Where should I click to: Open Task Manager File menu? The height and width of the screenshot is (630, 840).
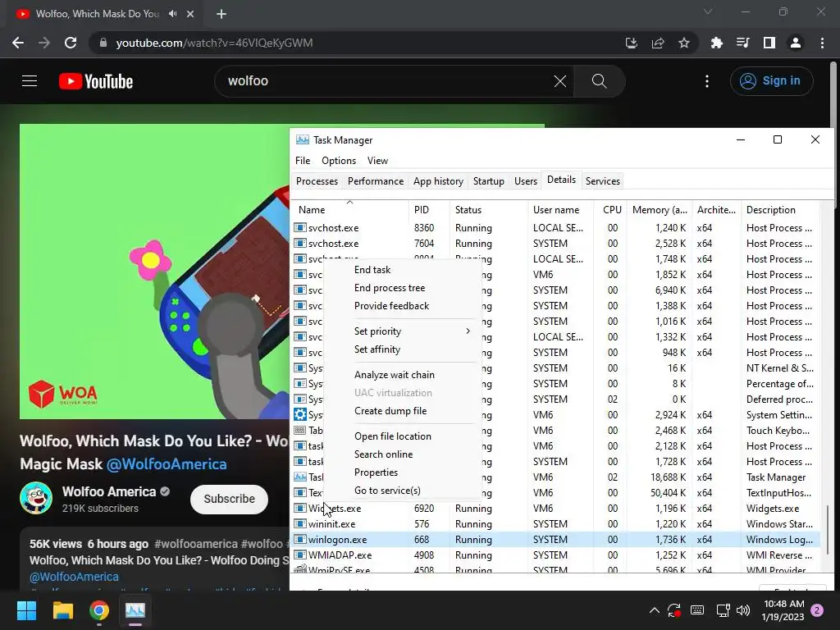coord(303,161)
